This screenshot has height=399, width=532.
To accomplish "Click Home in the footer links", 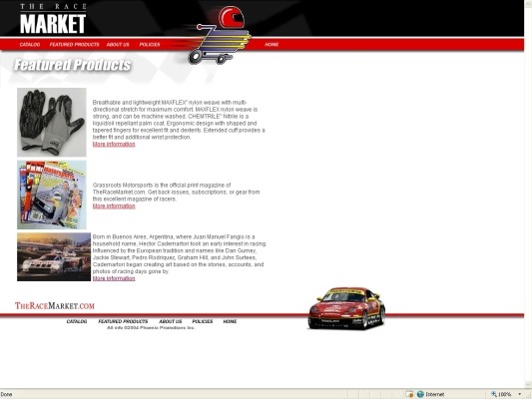I will point(230,321).
